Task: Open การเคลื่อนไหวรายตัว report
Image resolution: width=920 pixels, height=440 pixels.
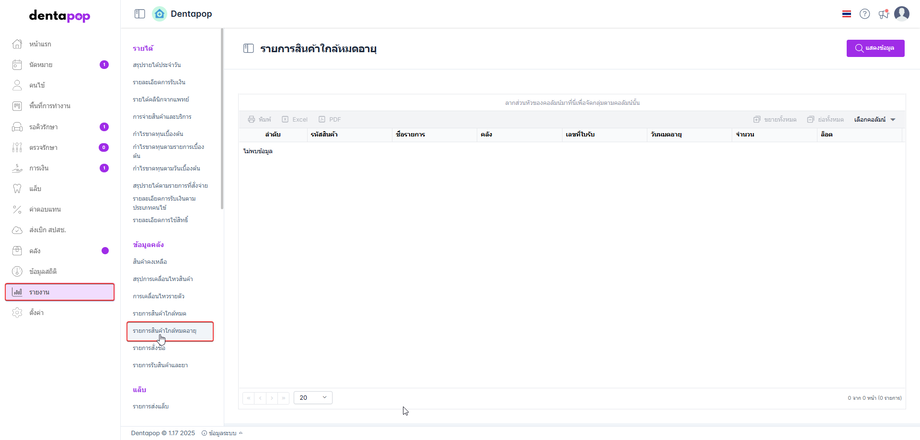Action: coord(158,296)
